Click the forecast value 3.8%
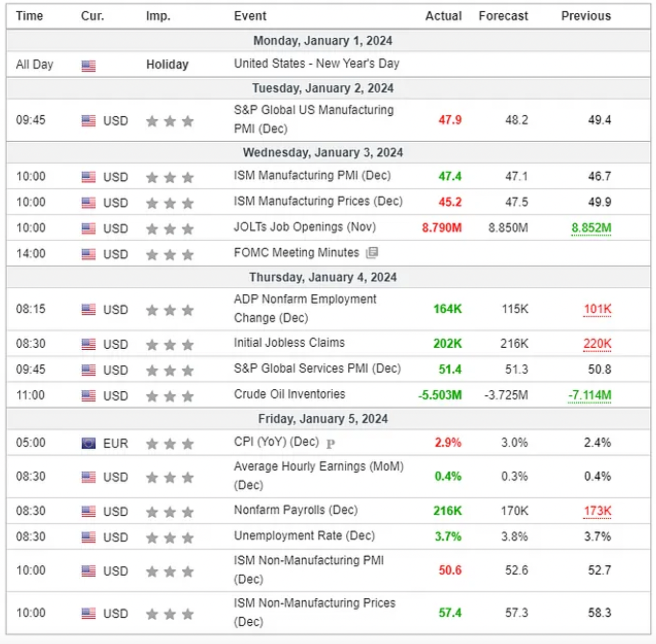 (515, 537)
